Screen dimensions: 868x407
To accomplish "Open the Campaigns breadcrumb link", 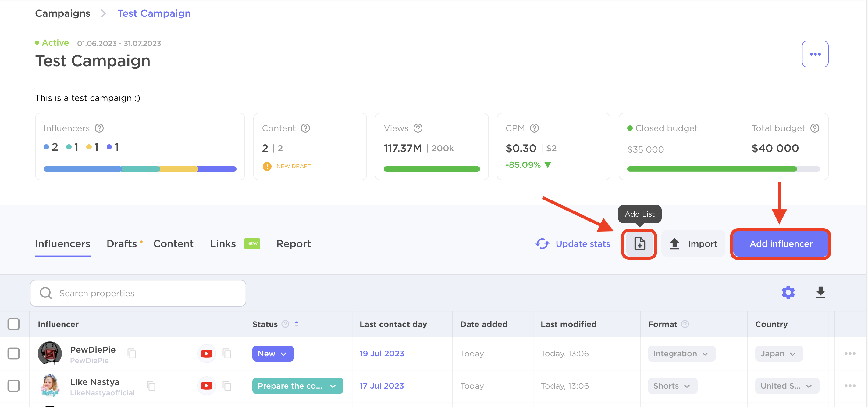I will (63, 13).
